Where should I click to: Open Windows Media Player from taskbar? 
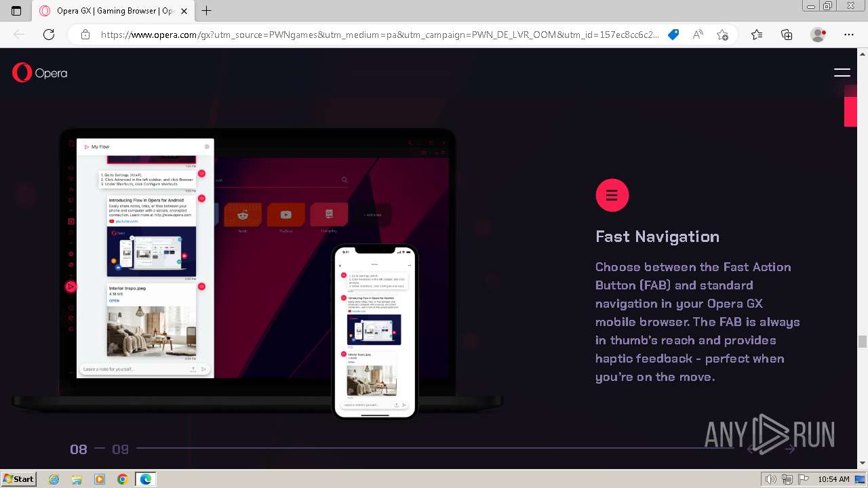[100, 479]
